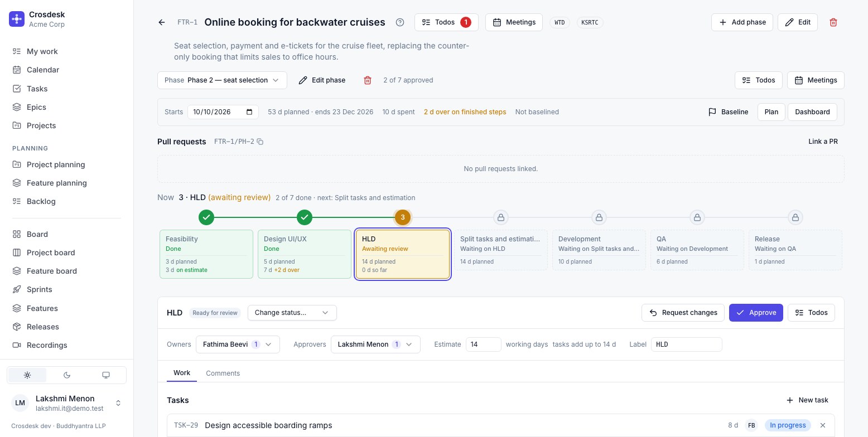Viewport: 868px width, 437px height.
Task: Select system theme option
Action: click(x=106, y=375)
